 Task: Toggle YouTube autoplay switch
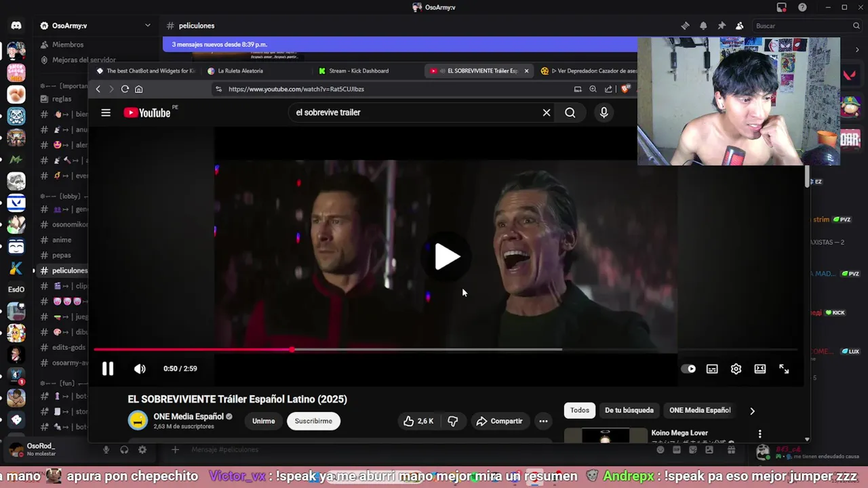688,369
